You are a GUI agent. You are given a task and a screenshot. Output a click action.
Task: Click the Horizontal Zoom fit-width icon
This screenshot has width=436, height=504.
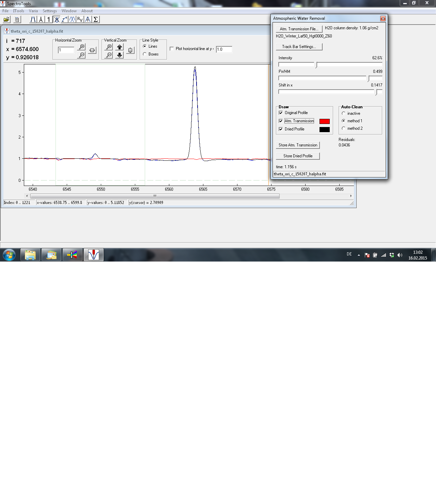92,50
